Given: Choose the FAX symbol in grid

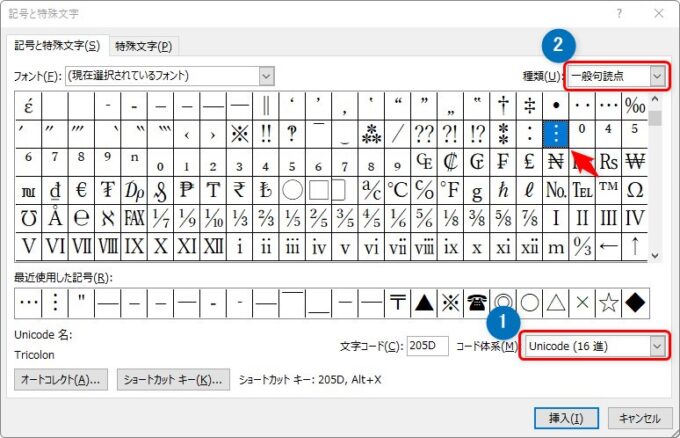Looking at the screenshot, I should [134, 218].
